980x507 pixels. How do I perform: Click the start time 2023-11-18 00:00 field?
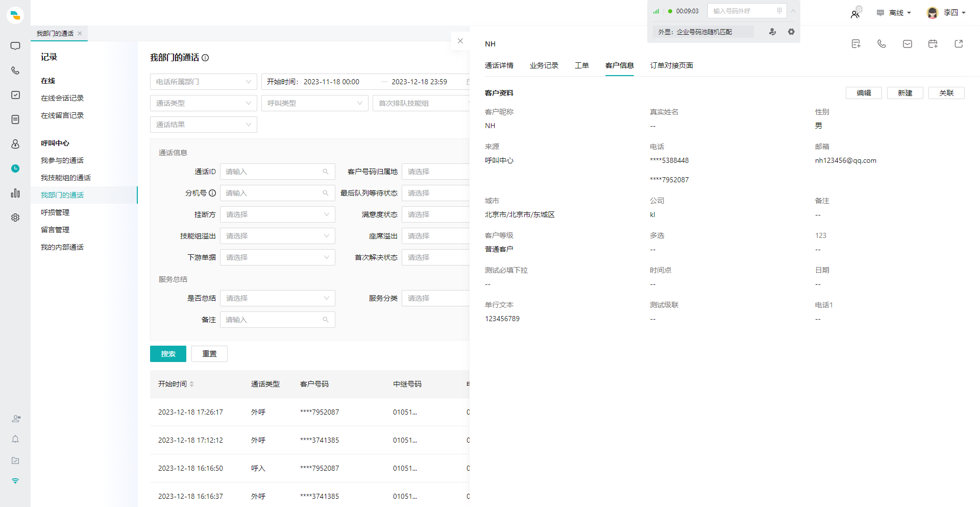331,82
